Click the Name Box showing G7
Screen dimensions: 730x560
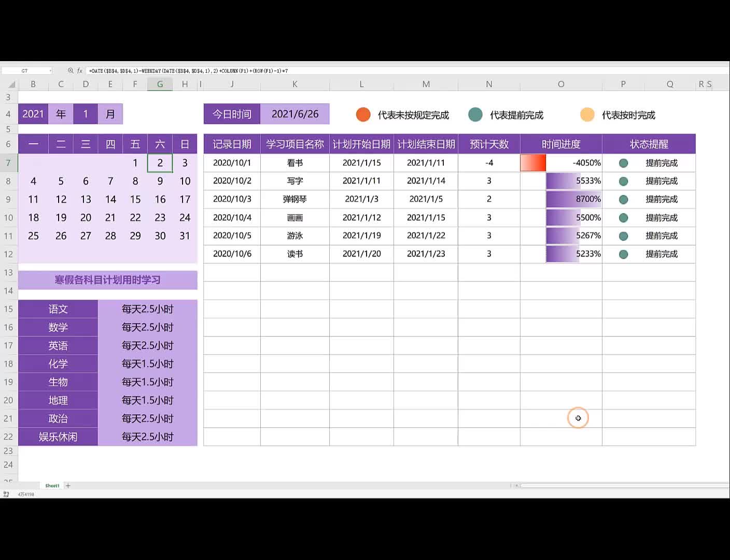point(25,71)
